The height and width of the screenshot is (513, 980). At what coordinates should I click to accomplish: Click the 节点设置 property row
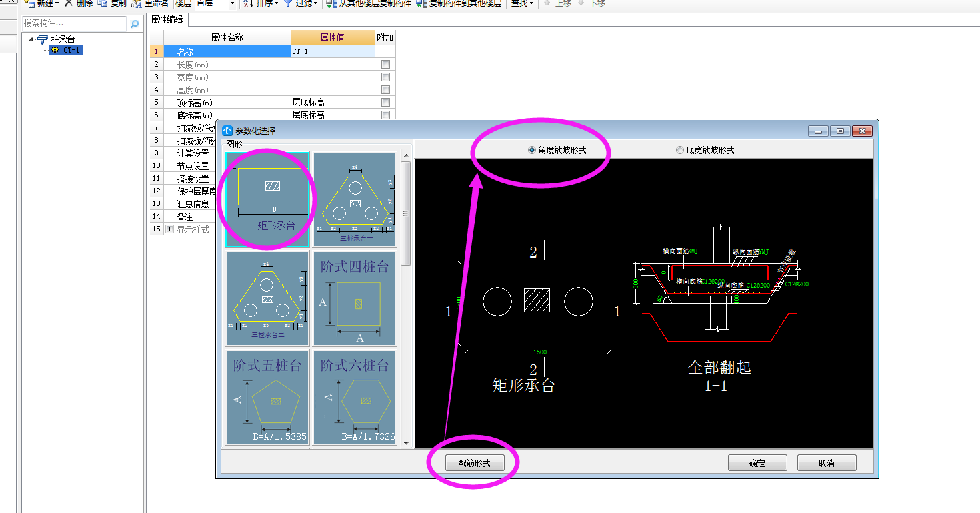pos(193,166)
